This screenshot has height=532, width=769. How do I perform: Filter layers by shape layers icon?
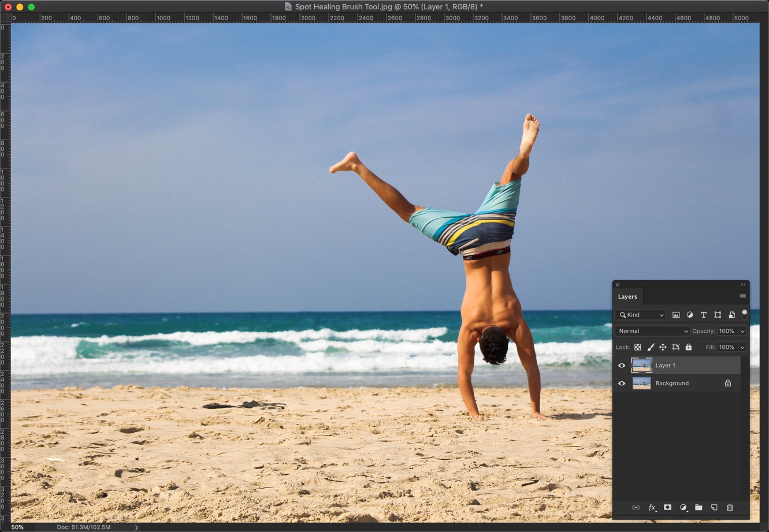pos(718,315)
